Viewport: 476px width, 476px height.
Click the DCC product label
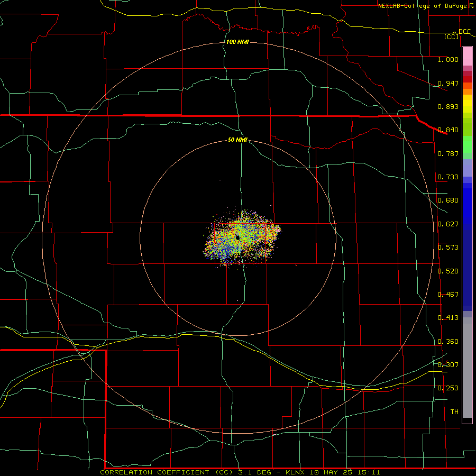464,32
